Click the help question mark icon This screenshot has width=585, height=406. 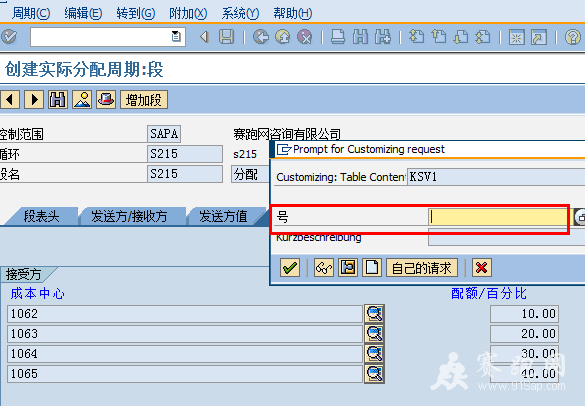[x=573, y=37]
